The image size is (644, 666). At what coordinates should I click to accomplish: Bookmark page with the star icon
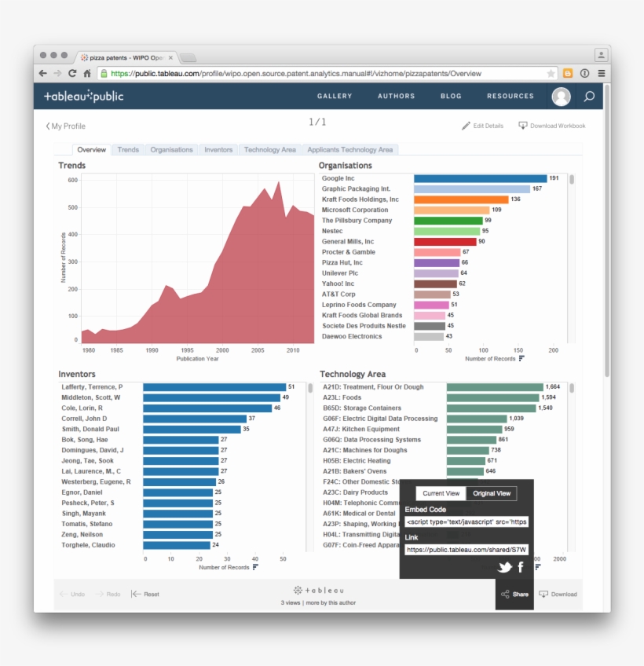(x=551, y=74)
